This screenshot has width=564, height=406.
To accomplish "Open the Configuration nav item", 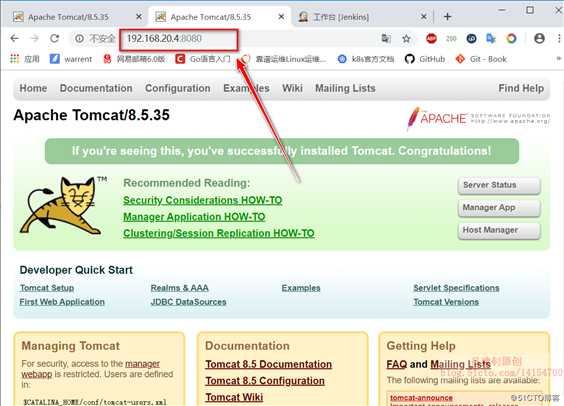I will coord(178,88).
